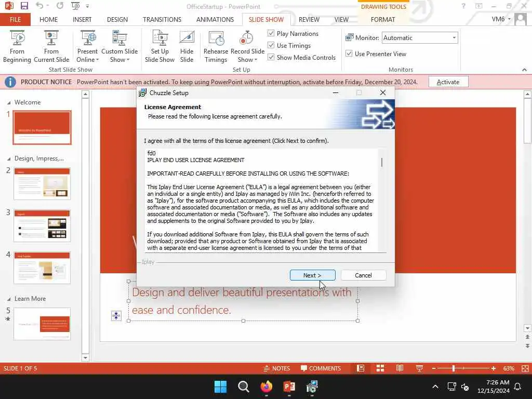Click the Redo icon in quick access toolbar
Viewport: 532px width, 399px height.
(x=60, y=6)
